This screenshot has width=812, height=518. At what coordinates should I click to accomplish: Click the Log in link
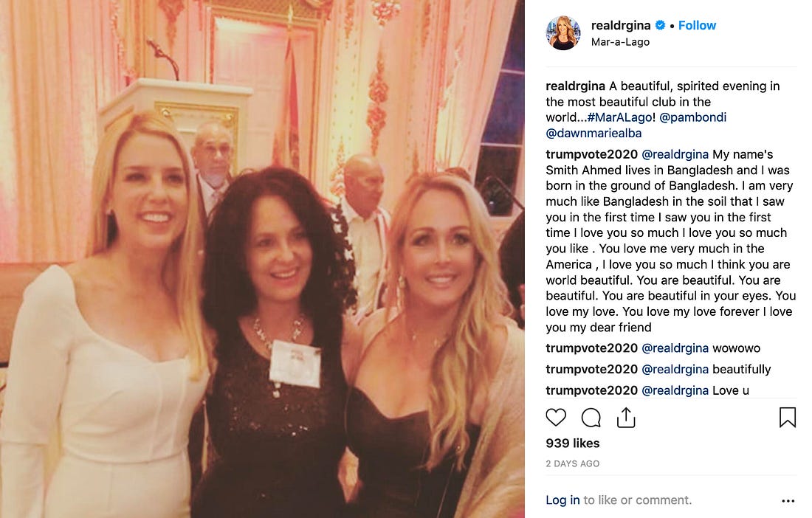click(x=562, y=500)
